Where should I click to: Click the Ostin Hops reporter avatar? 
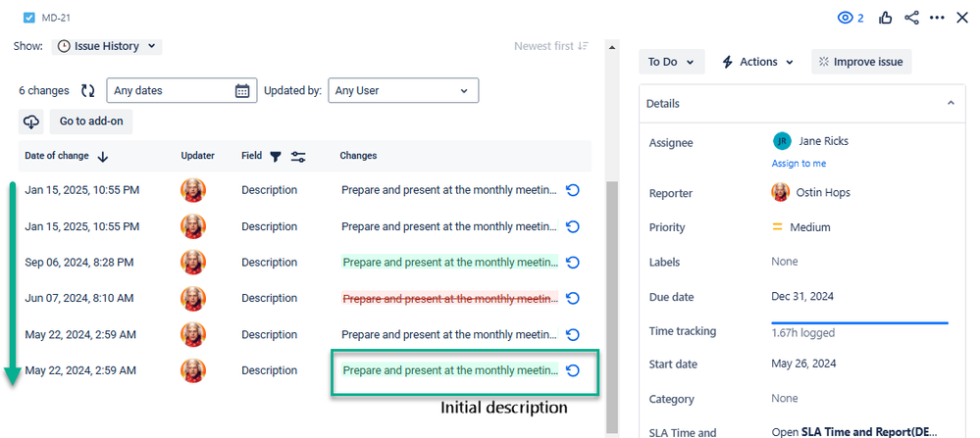coord(781,192)
